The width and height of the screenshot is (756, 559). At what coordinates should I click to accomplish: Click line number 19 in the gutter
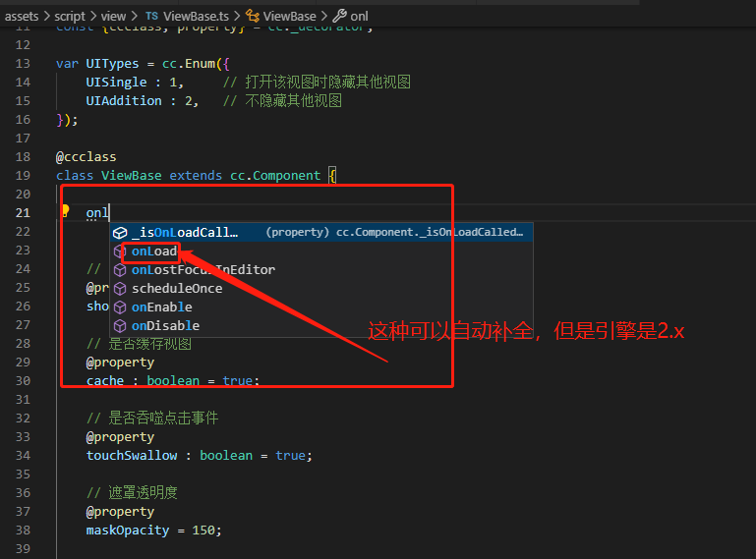click(23, 176)
